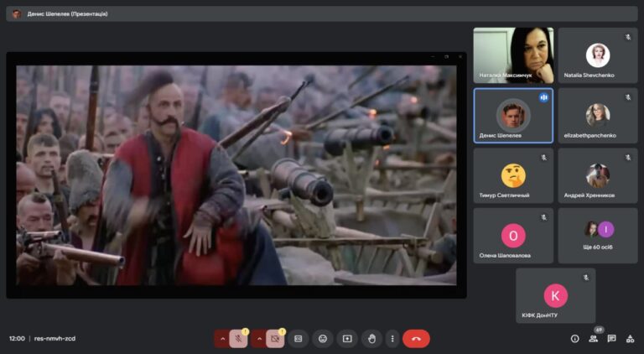Click the muted mic icon on КІФК ДонНТУ
Image resolution: width=644 pixels, height=354 pixels.
[x=586, y=278]
